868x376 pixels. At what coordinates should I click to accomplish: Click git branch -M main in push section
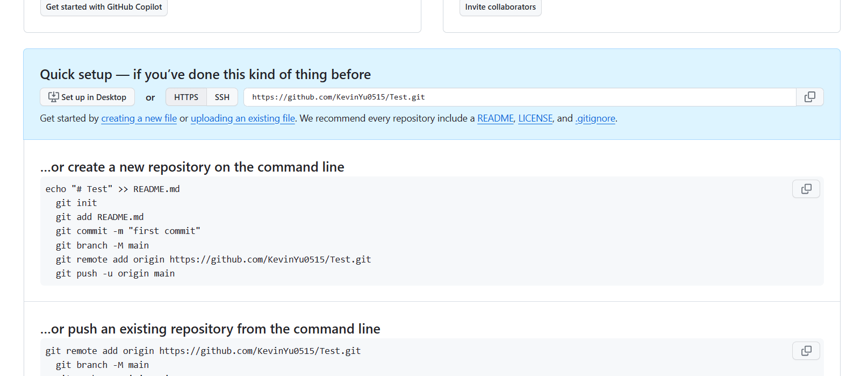103,365
